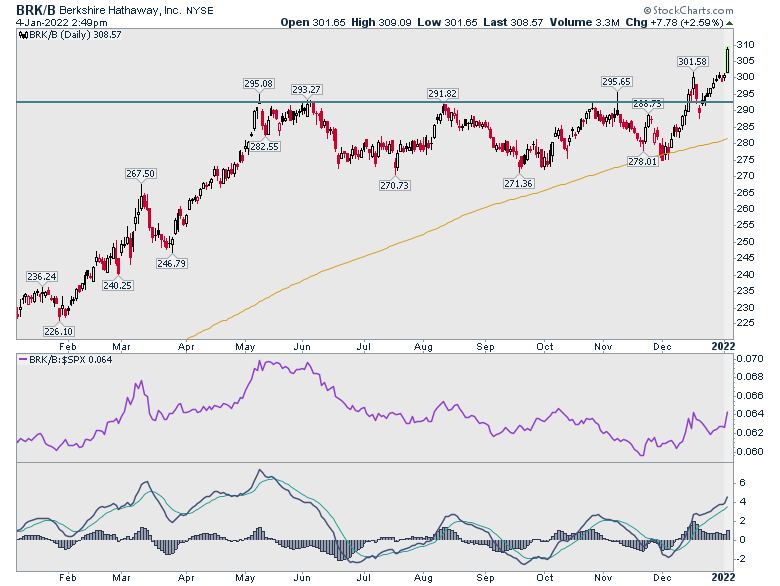This screenshot has width=780, height=586.
Task: Click the 293.27 peak price label
Action: 306,90
